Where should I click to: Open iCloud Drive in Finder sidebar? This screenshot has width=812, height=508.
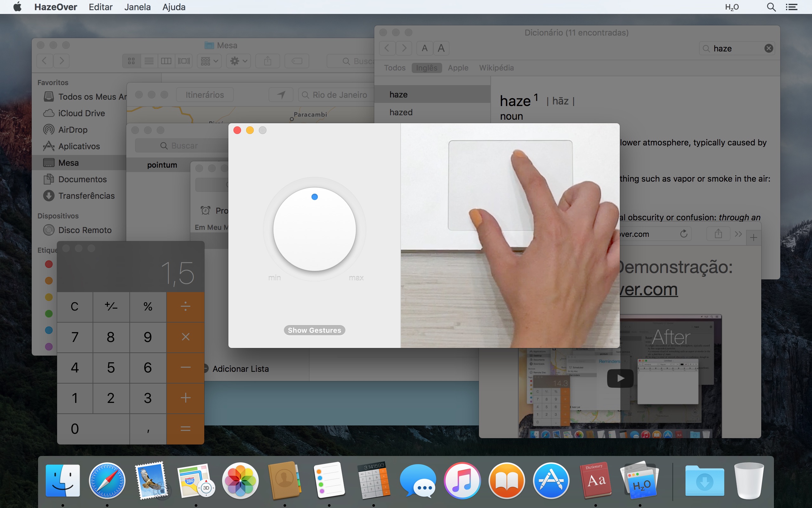click(82, 113)
